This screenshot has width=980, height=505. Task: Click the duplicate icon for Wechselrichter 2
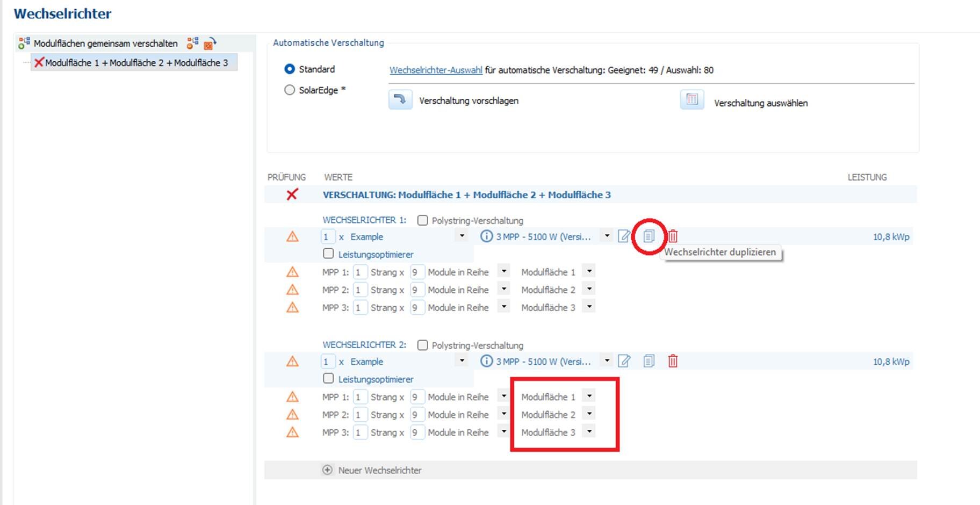[x=648, y=361]
